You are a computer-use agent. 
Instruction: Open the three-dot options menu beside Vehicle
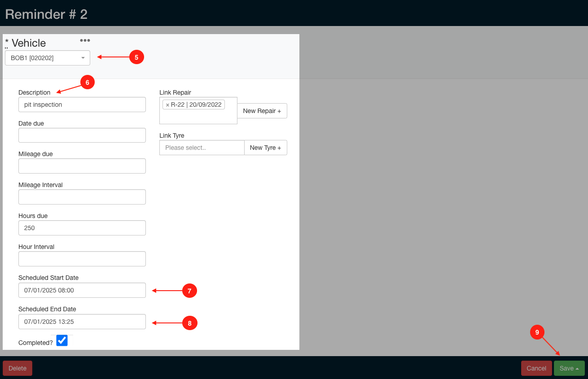tap(85, 40)
